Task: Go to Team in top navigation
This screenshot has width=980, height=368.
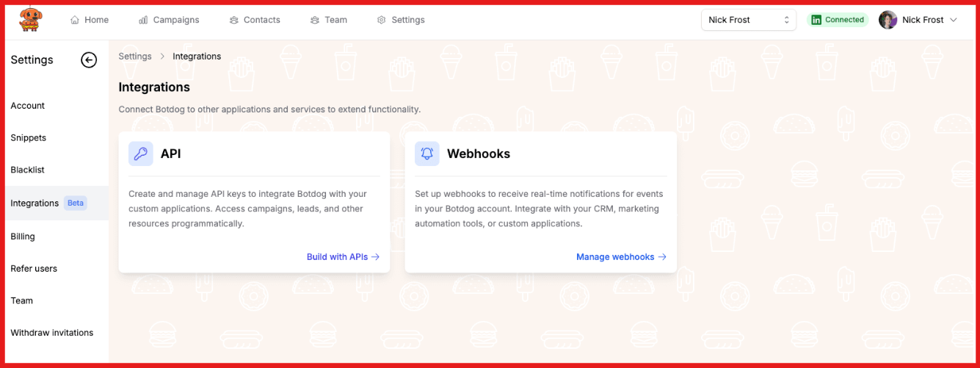Action: point(329,20)
